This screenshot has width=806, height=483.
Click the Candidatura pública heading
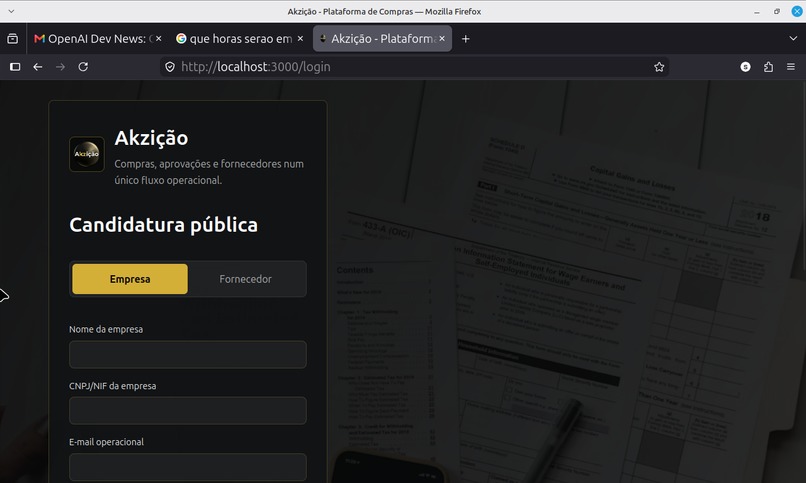(163, 225)
